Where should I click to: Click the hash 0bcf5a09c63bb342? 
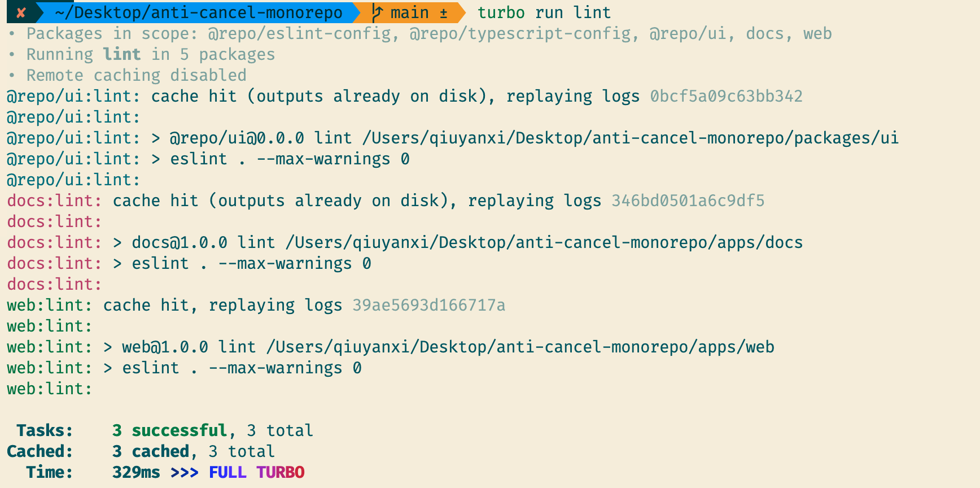click(727, 97)
